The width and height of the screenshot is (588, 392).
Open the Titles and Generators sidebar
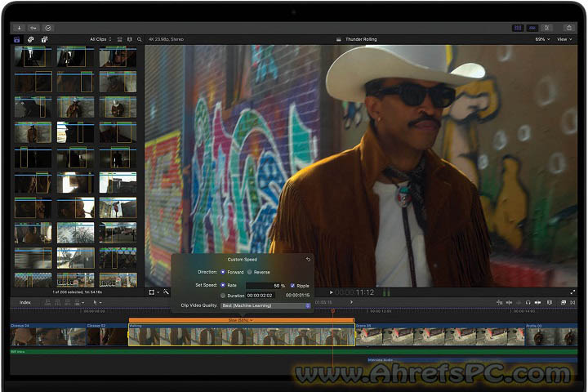(x=44, y=39)
